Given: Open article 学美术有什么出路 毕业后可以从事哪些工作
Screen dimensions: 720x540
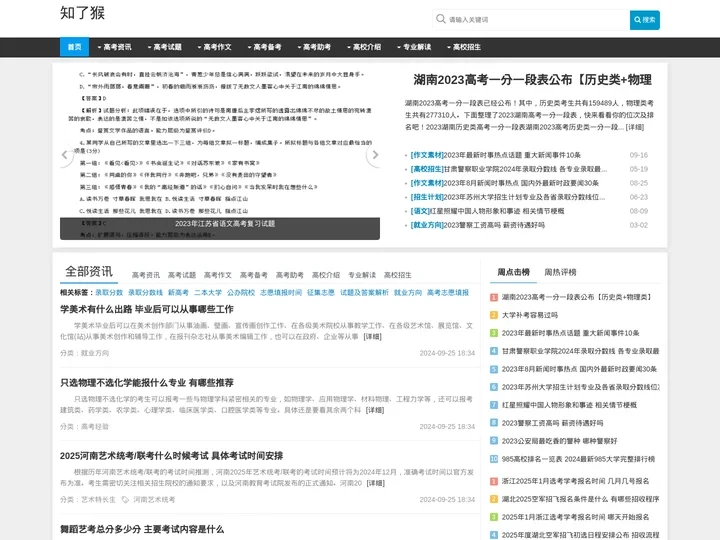Looking at the screenshot, I should [147, 309].
